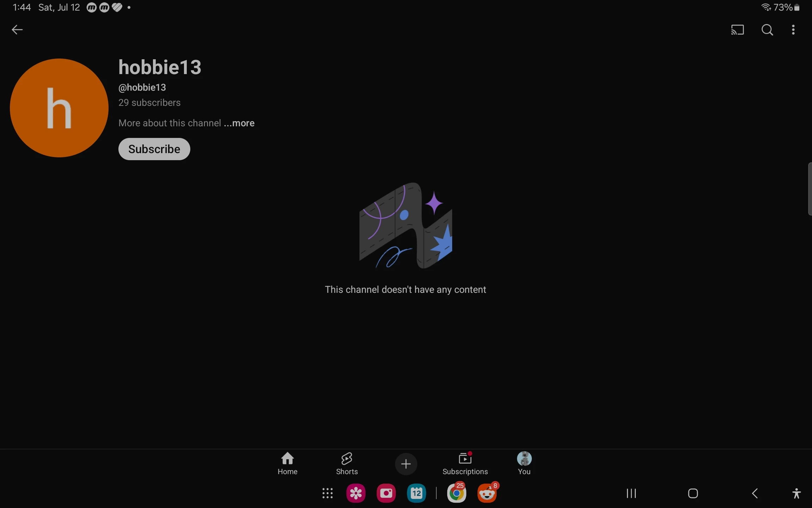812x508 pixels.
Task: Open the Calendar app icon
Action: click(416, 493)
